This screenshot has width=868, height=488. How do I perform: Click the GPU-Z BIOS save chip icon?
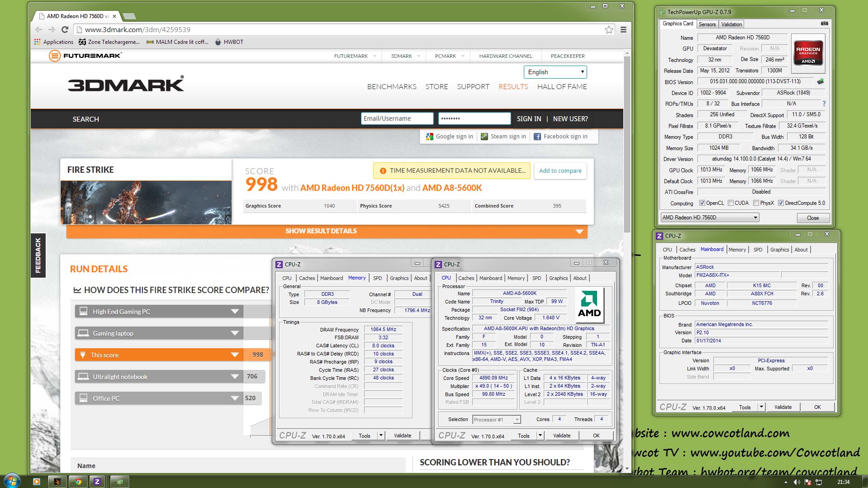click(821, 81)
